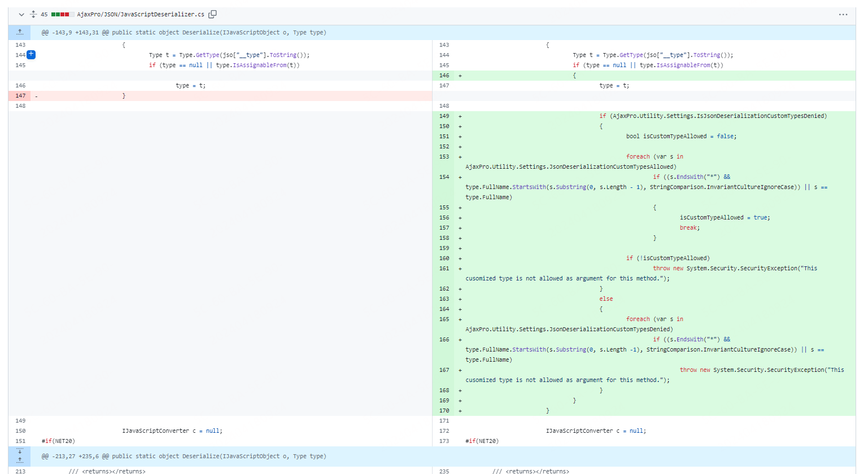Viewport: 868px width, 474px height.
Task: Click the AjaxPro/JSON/JavaScriptDeserializer.cs file name link
Action: click(x=141, y=15)
